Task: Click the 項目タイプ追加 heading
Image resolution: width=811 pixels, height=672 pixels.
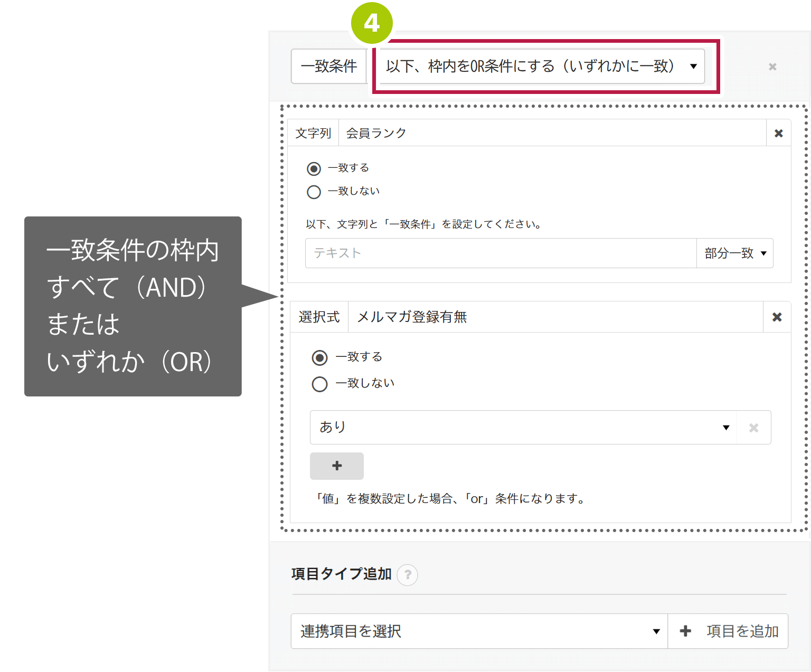Action: (x=341, y=574)
